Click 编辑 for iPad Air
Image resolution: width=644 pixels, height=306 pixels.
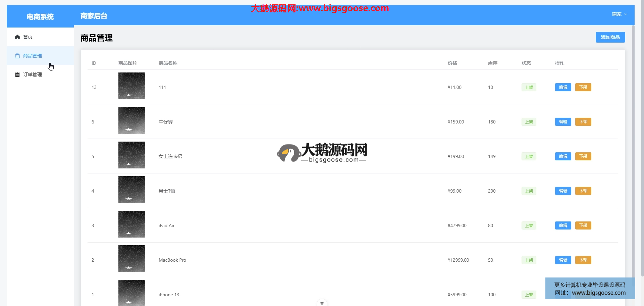pos(563,225)
